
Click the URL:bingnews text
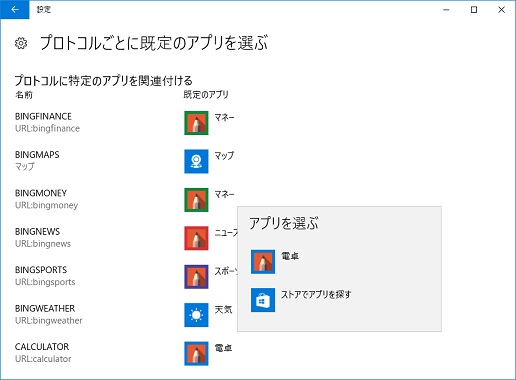(43, 244)
